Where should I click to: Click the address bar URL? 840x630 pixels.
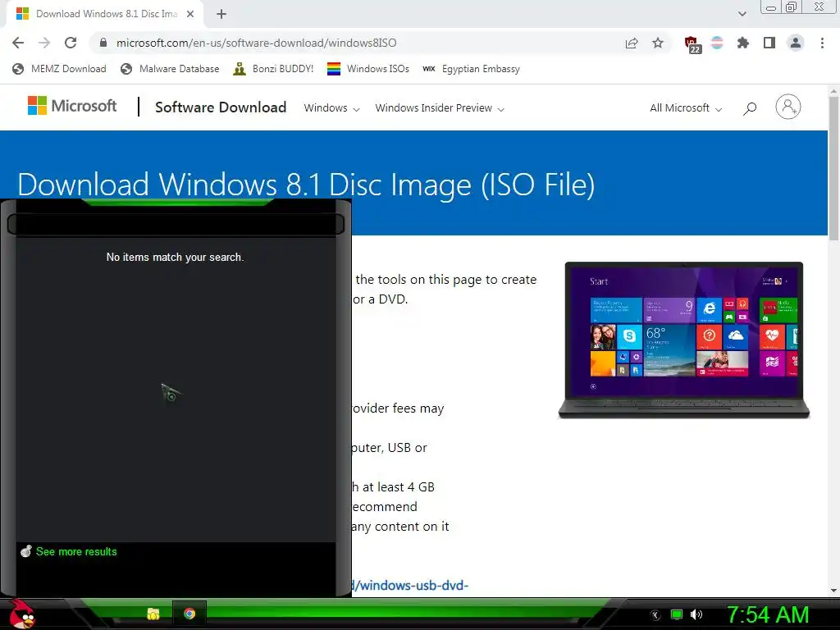pos(257,43)
